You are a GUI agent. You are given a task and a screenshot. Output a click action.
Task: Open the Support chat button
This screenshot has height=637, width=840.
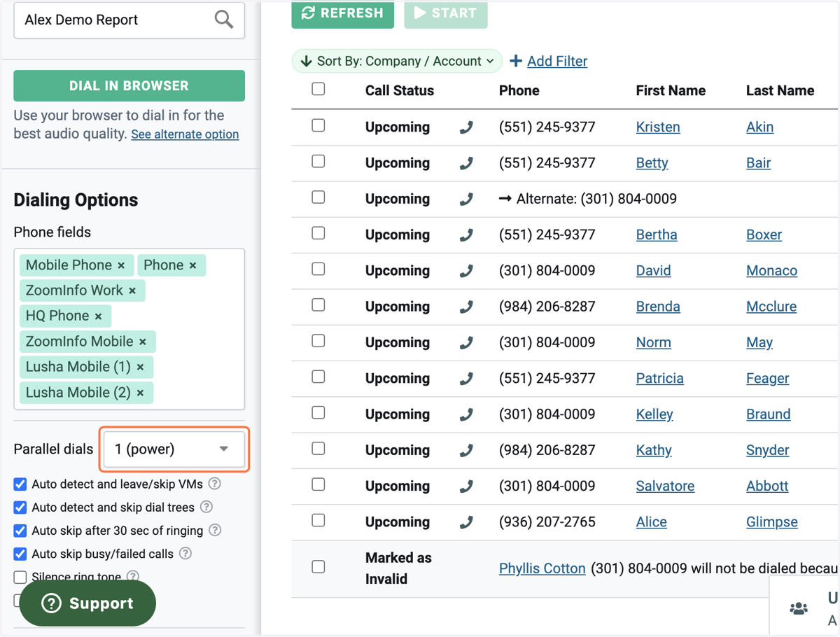(87, 603)
